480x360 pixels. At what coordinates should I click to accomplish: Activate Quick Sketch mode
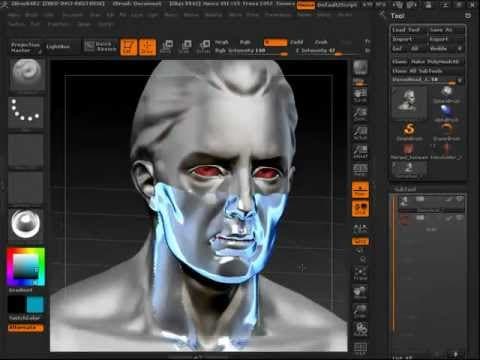[x=100, y=46]
